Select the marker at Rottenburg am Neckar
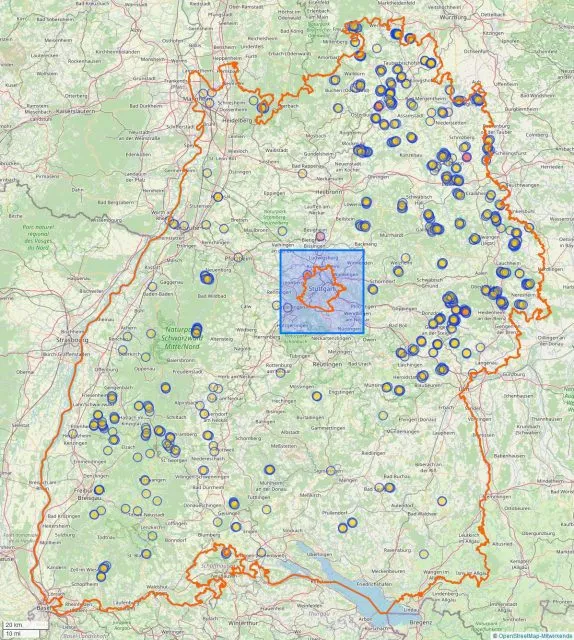The height and width of the screenshot is (640, 574). (280, 372)
